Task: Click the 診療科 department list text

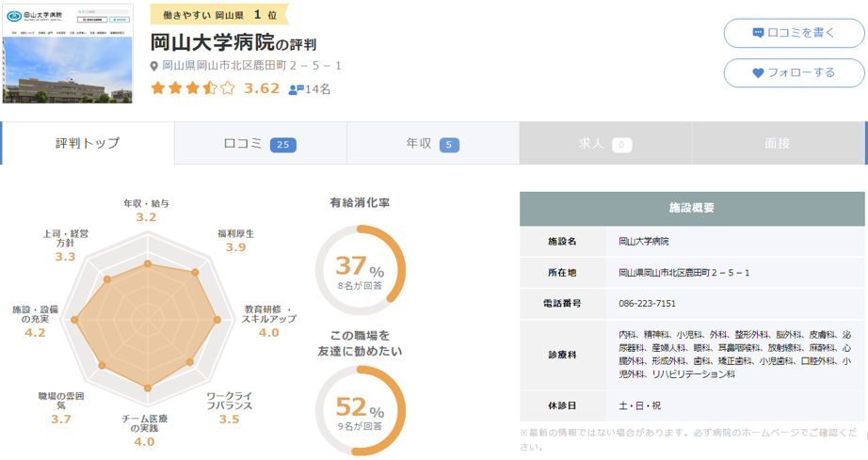Action: click(x=734, y=355)
